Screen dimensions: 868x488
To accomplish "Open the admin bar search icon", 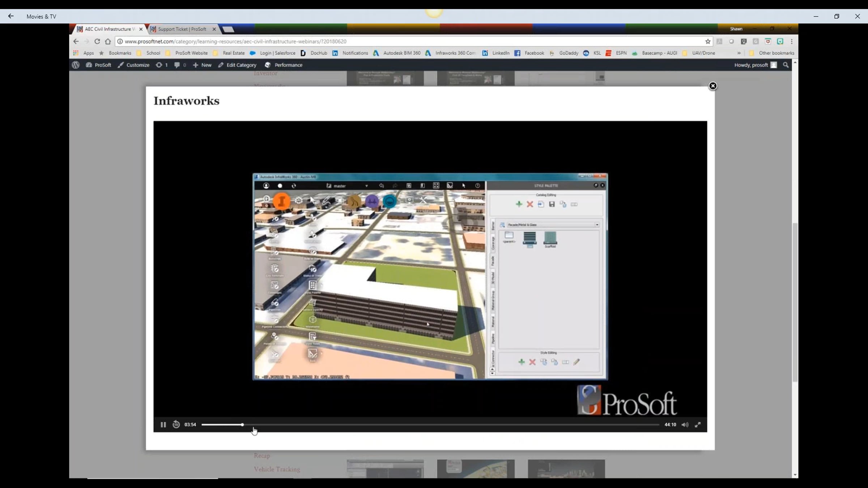I will (x=786, y=65).
